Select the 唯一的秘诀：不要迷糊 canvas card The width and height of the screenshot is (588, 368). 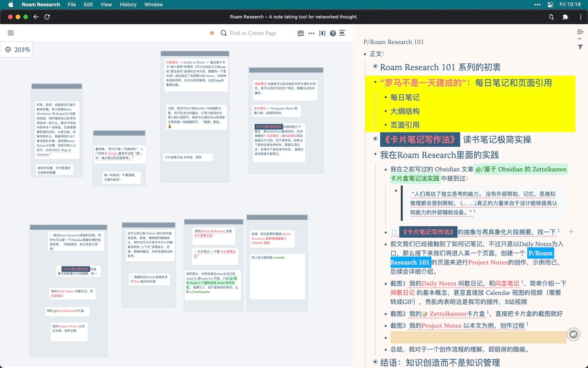tap(121, 177)
